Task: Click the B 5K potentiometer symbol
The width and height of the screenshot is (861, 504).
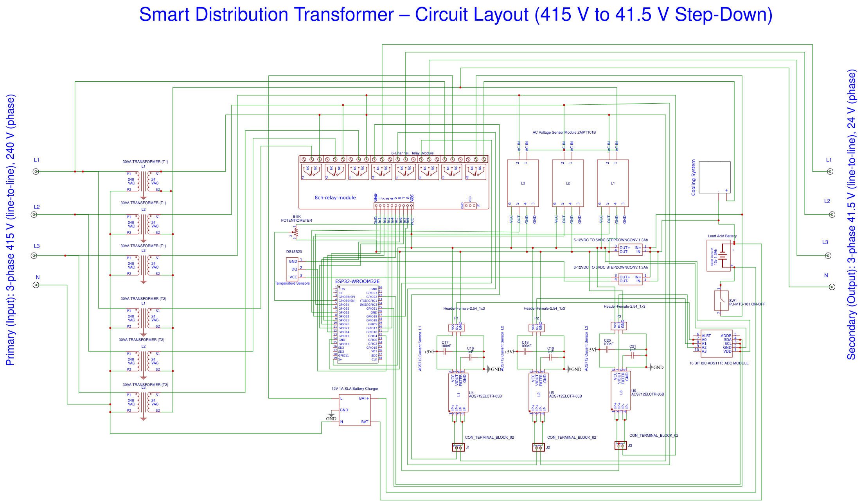Action: [296, 232]
